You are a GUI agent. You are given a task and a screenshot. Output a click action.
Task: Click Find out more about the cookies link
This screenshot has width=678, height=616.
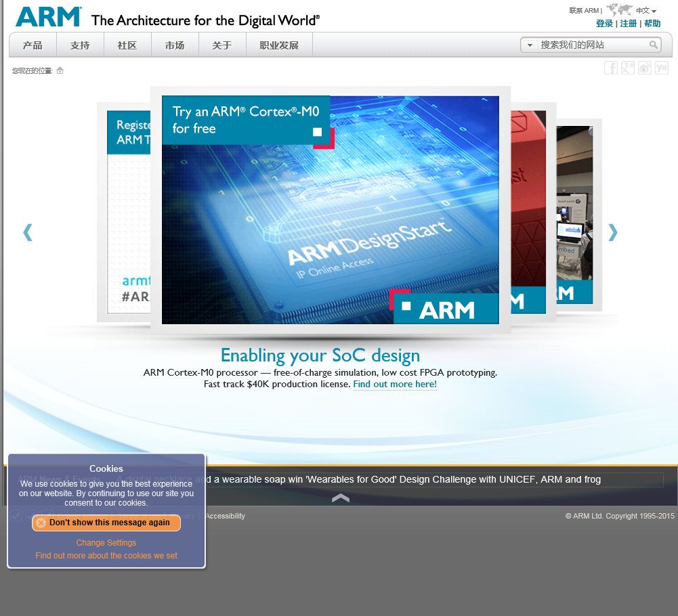click(106, 556)
